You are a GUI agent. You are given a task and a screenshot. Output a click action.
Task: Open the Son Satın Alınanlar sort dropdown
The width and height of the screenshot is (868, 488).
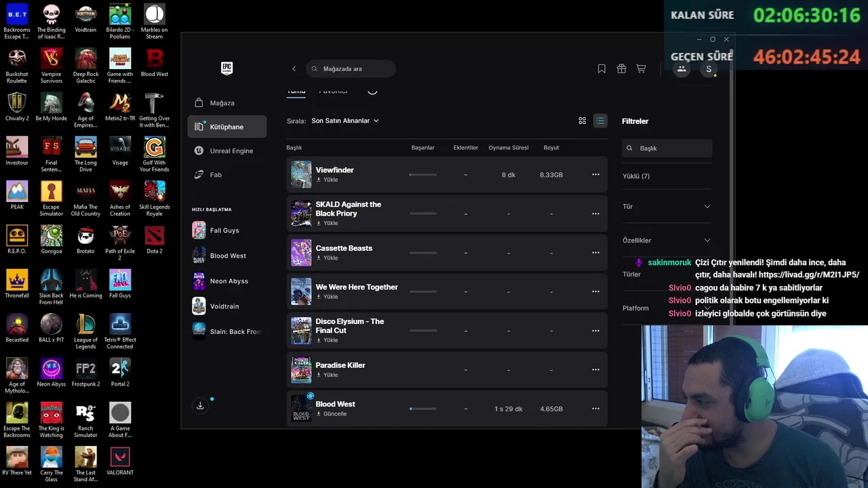coord(344,121)
